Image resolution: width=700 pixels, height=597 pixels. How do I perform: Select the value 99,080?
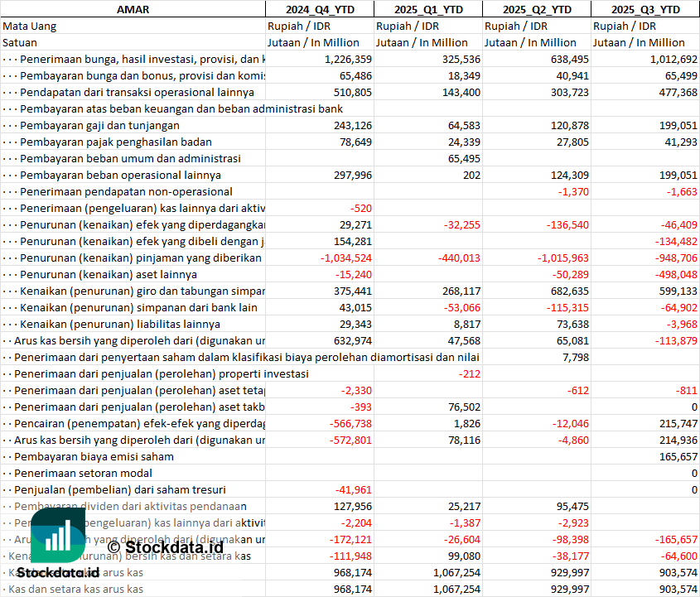[x=464, y=556]
